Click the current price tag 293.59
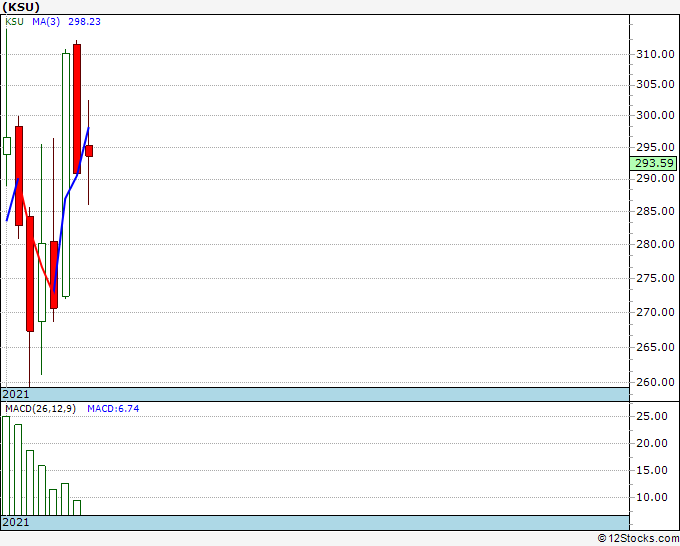Image resolution: width=680 pixels, height=546 pixels. pyautogui.click(x=653, y=163)
